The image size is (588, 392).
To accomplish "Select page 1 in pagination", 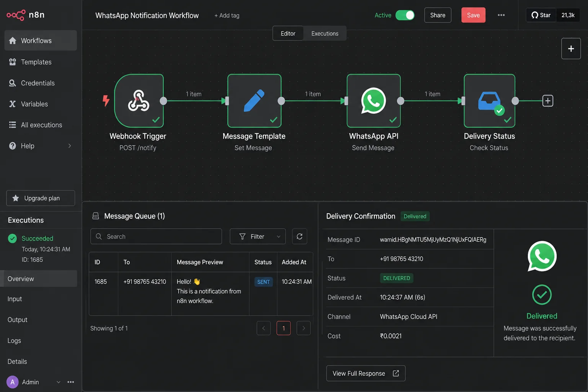I will (284, 328).
